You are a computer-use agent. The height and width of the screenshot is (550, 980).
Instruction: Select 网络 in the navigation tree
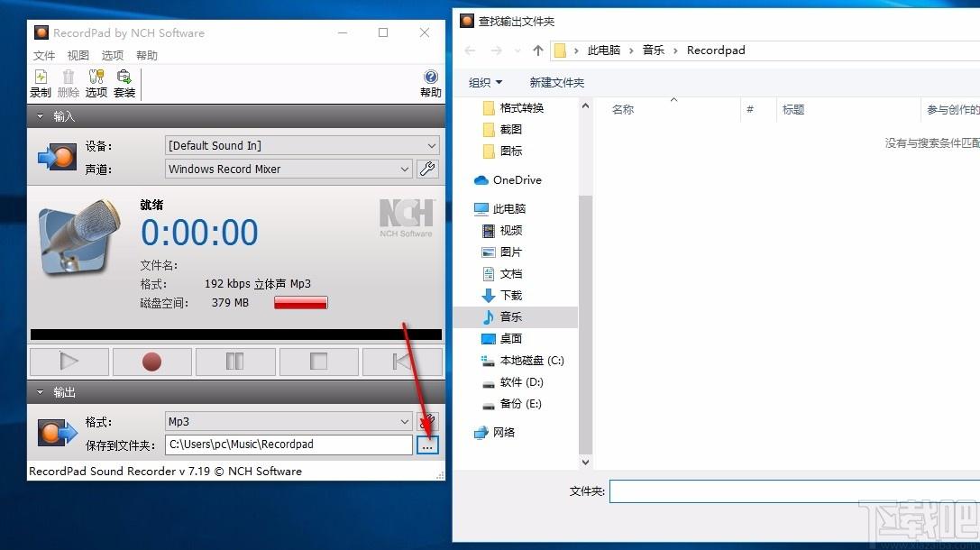[x=494, y=433]
